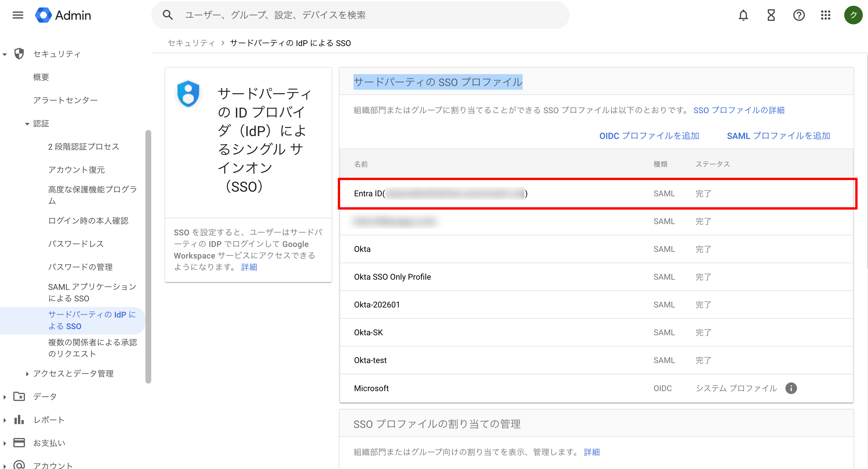Open the pending tasks hourglass icon
Viewport: 868px width, 469px height.
tap(771, 15)
